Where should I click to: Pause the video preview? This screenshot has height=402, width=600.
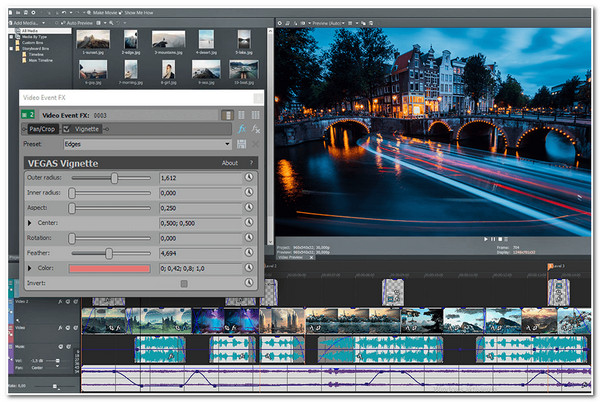493,239
